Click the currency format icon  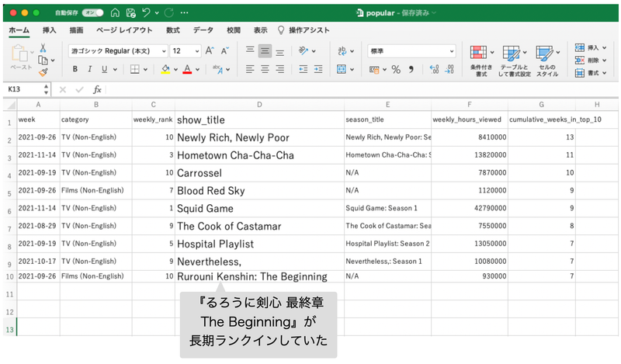374,70
